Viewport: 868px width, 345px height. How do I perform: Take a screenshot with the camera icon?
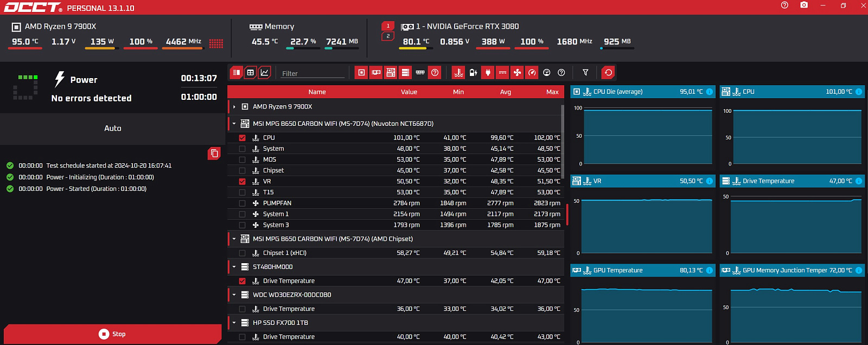(804, 5)
